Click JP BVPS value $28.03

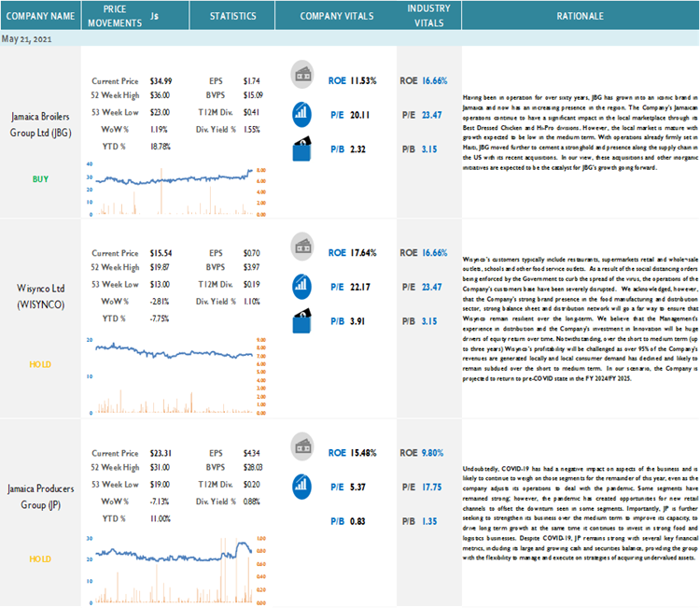253,467
